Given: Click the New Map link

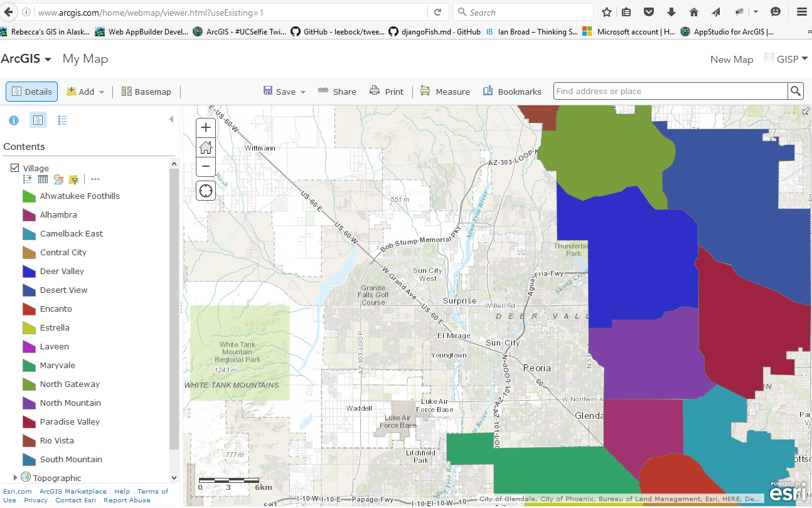Looking at the screenshot, I should pyautogui.click(x=732, y=60).
